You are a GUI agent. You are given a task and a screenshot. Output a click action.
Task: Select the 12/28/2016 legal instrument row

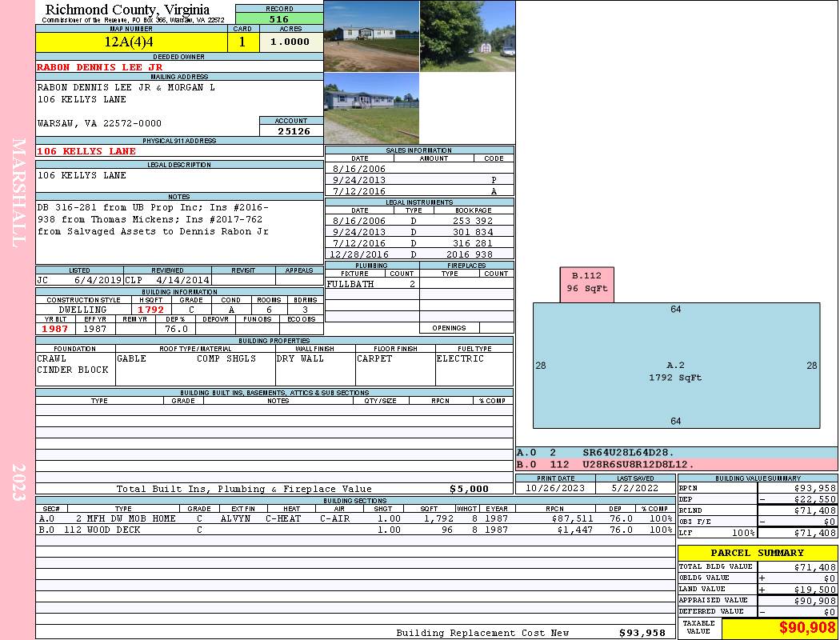pos(419,254)
